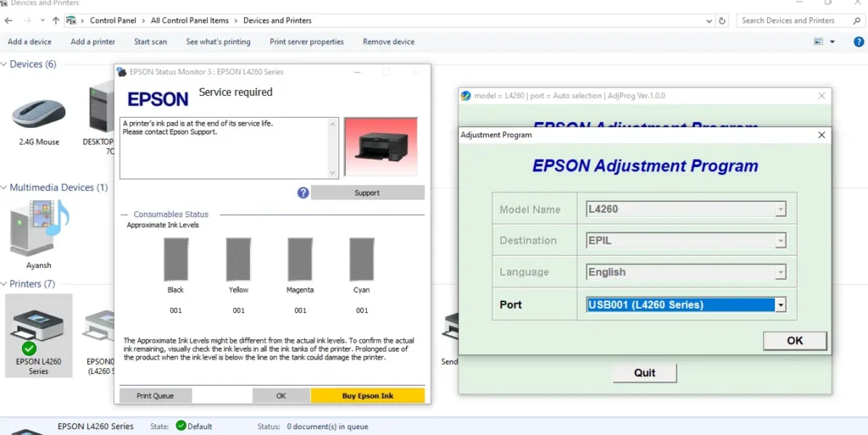Click the Magenta ink level bar
The image size is (868, 435).
coord(300,259)
